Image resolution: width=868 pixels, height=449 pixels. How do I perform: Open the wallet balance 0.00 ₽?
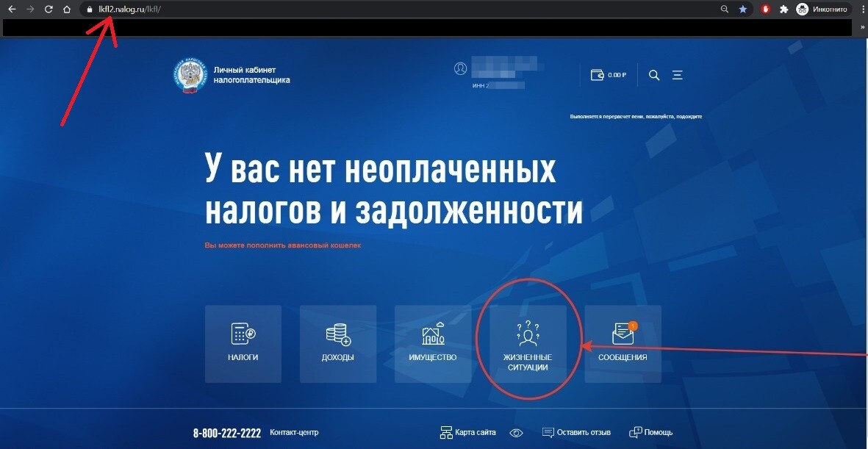point(609,75)
